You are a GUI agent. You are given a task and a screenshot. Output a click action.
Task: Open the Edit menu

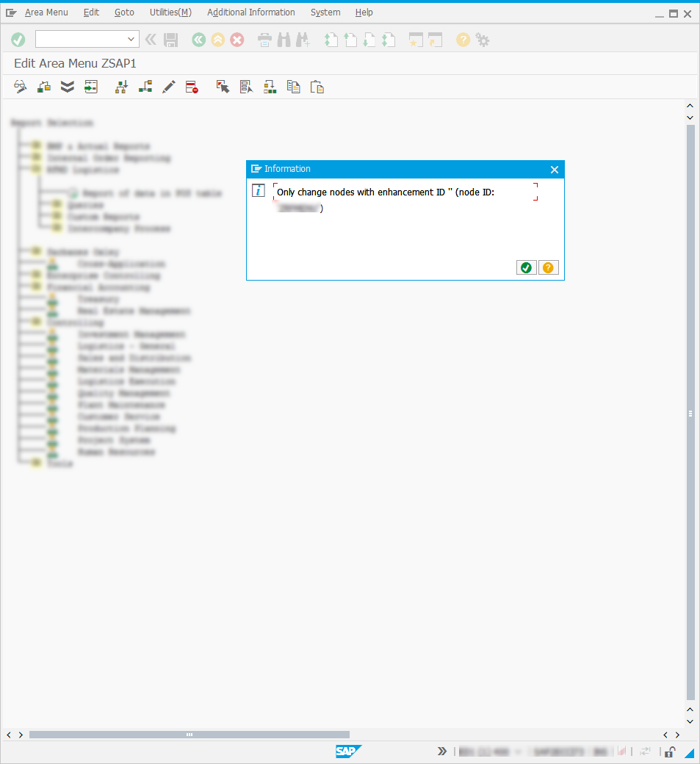click(x=91, y=12)
